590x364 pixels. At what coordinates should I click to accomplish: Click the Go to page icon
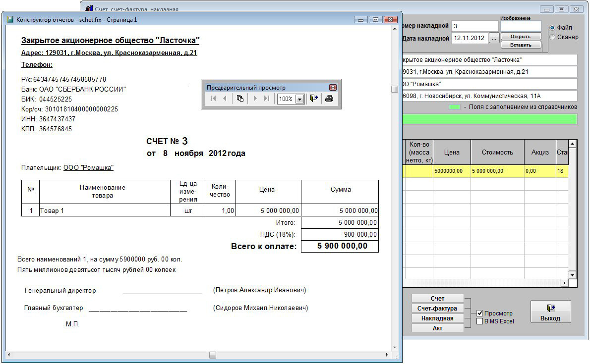click(x=240, y=99)
